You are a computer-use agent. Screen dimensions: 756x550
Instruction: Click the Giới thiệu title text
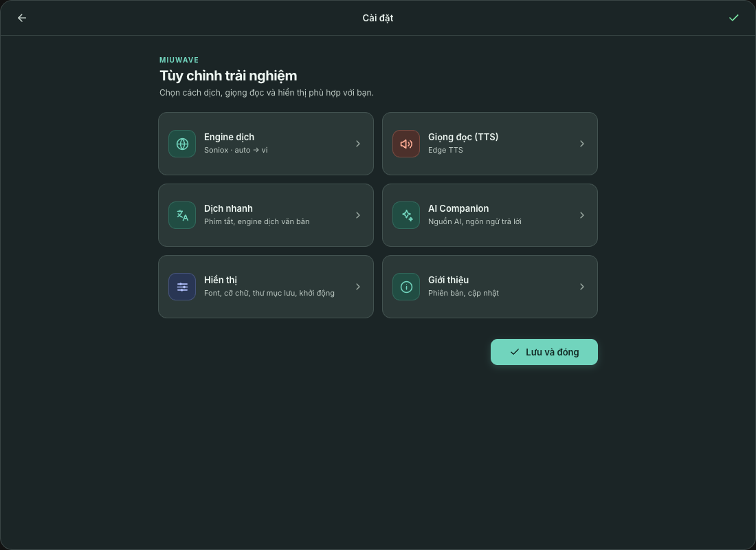tap(448, 280)
